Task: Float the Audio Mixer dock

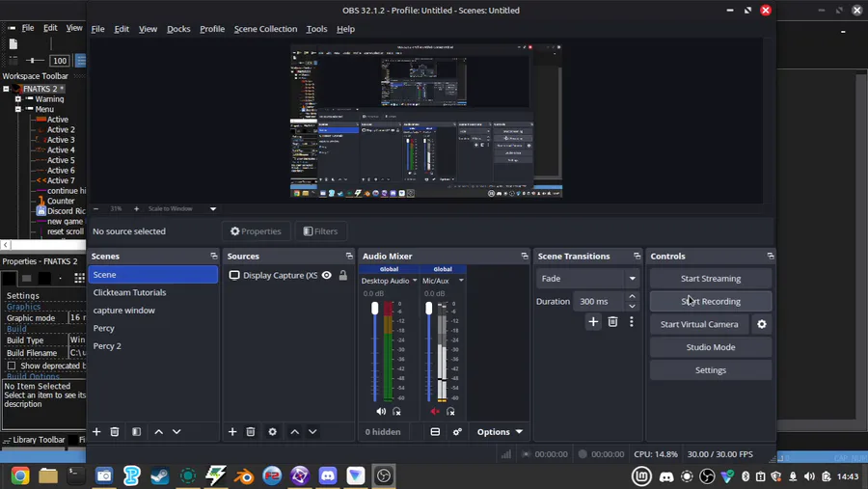Action: pos(525,256)
